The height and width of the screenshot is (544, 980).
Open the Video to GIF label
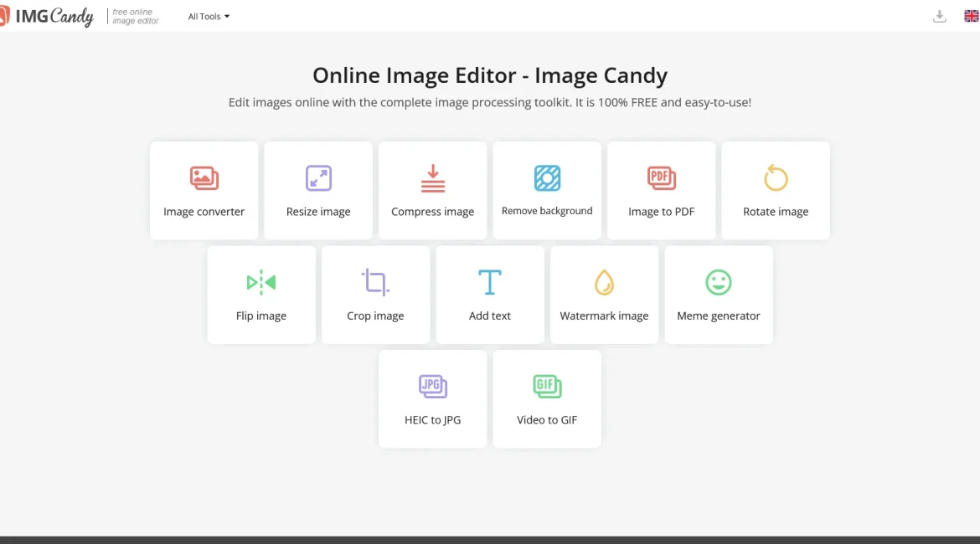[x=547, y=420]
